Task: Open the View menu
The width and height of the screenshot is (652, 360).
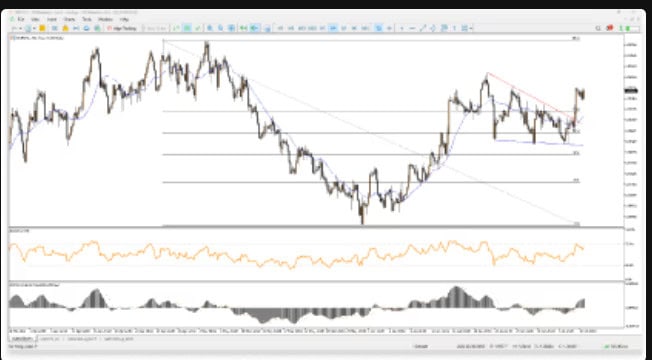Action: (x=35, y=19)
